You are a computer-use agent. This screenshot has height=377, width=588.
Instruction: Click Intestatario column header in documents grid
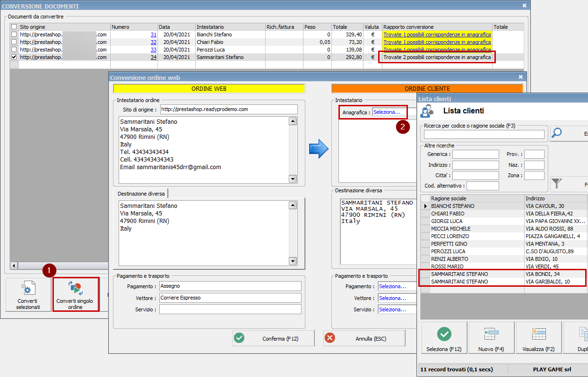[230, 27]
